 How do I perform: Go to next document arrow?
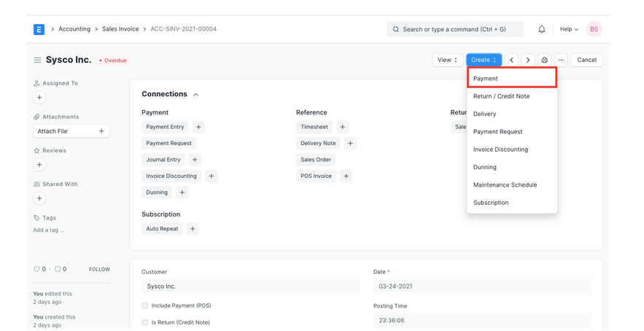(x=528, y=60)
